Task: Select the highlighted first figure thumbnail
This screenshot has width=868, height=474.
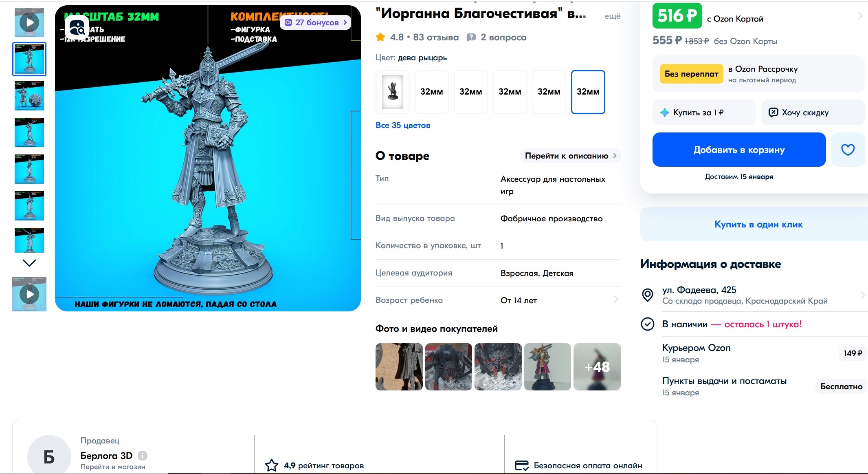Action: pos(29,59)
